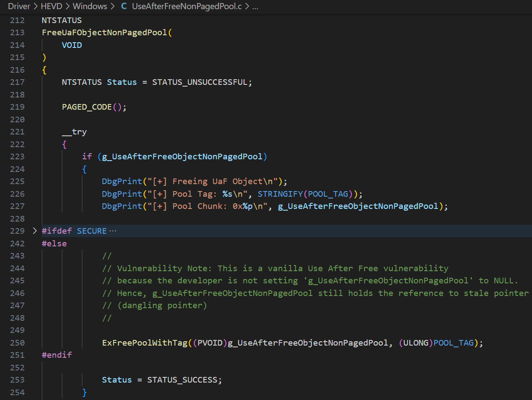Click the NTSTATUS return type on line 212

[x=62, y=20]
